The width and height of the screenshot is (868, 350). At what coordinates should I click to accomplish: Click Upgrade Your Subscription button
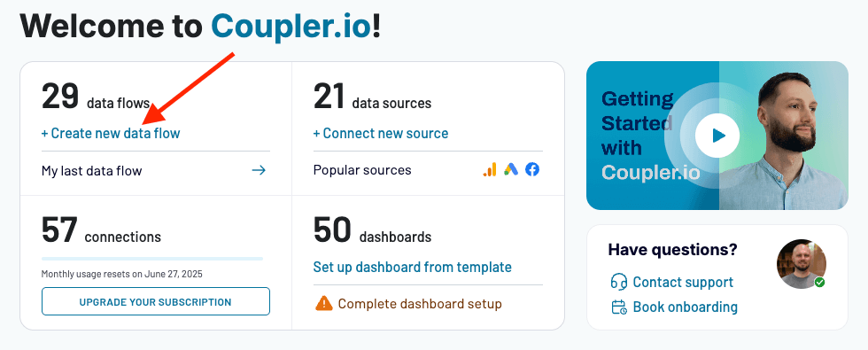click(156, 302)
